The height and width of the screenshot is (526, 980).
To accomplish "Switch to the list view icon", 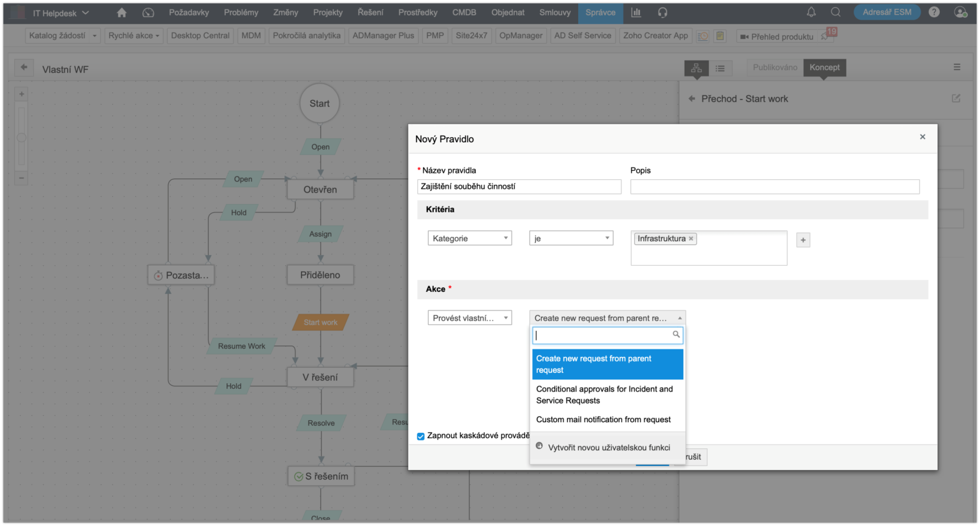I will pos(720,68).
